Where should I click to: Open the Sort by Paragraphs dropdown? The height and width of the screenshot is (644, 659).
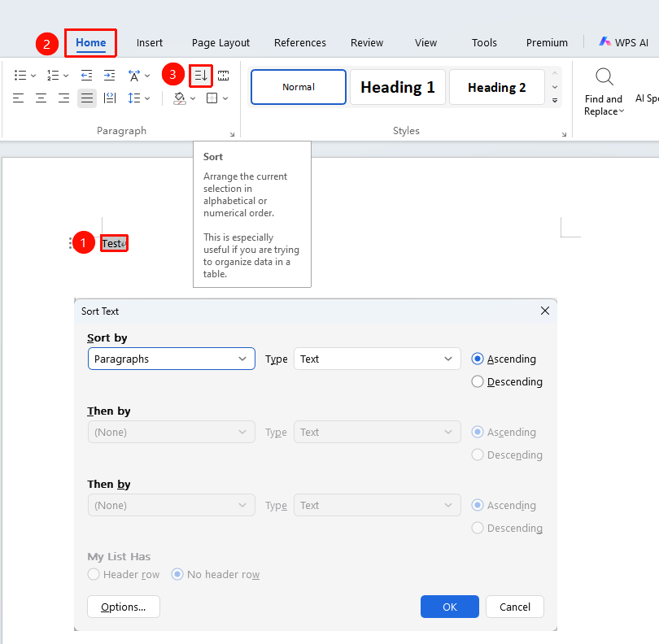(x=172, y=359)
